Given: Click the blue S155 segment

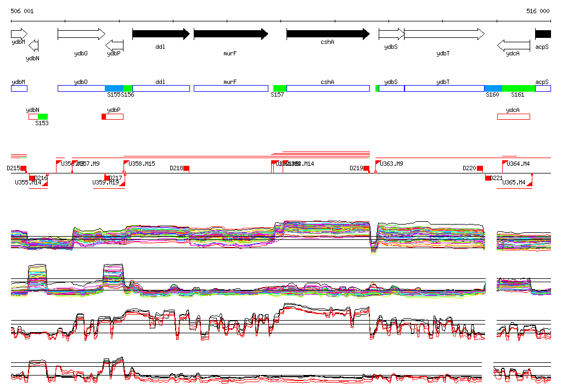Looking at the screenshot, I should 114,88.
